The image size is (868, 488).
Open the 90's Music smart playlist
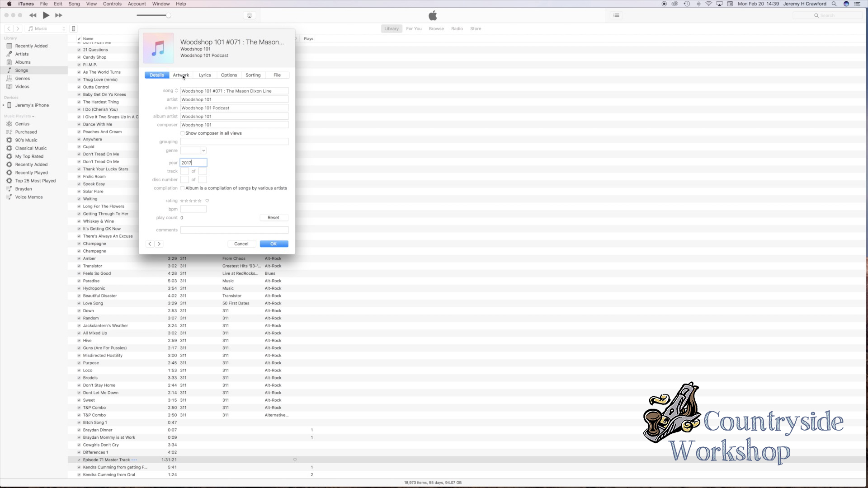pyautogui.click(x=26, y=140)
